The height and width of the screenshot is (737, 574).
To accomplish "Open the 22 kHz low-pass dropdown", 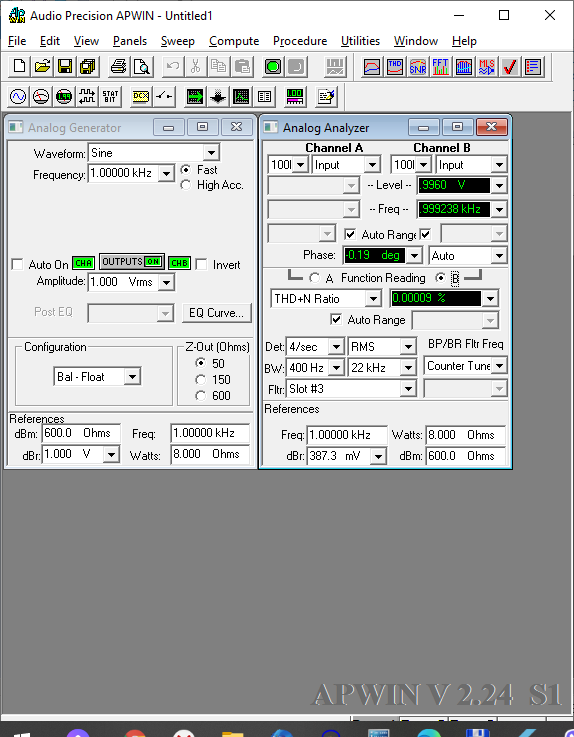I will point(408,368).
